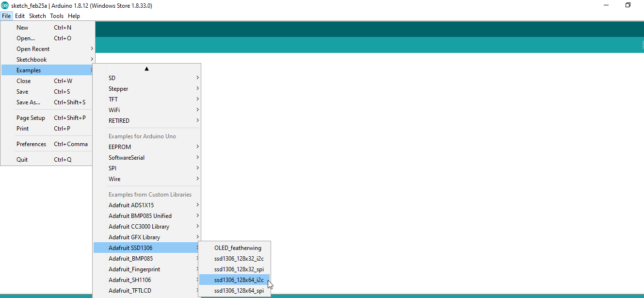
Task: Expand the Wire examples submenu
Action: pos(146,179)
